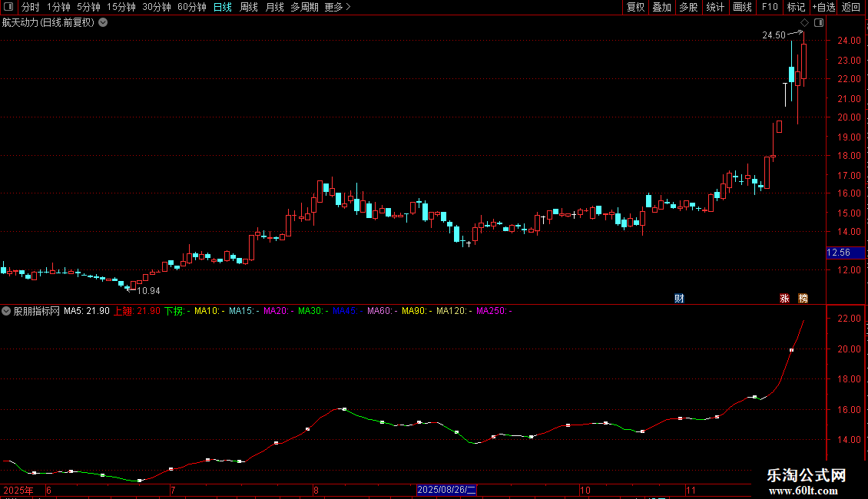This screenshot has width=868, height=499.
Task: Switch to 月线 monthly chart
Action: (274, 7)
